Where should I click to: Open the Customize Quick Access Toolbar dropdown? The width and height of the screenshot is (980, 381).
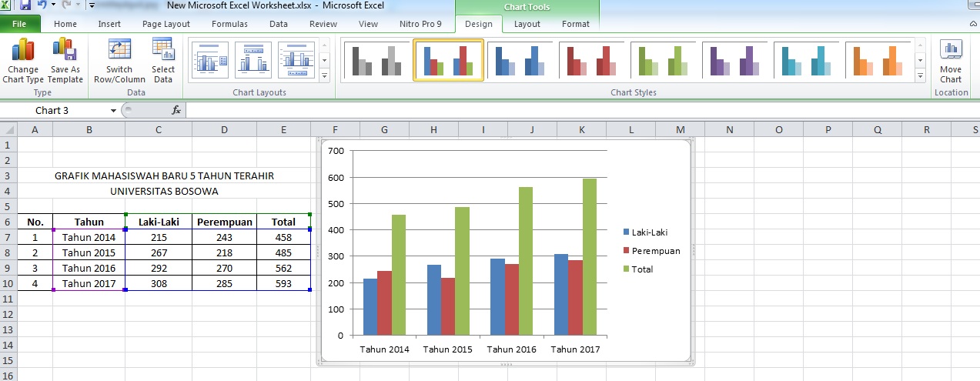[x=92, y=5]
